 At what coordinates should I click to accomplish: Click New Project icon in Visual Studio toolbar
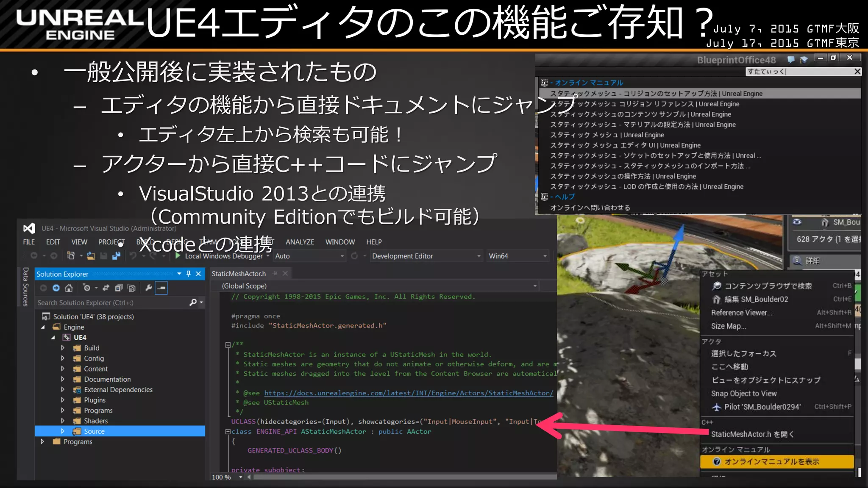(x=71, y=256)
